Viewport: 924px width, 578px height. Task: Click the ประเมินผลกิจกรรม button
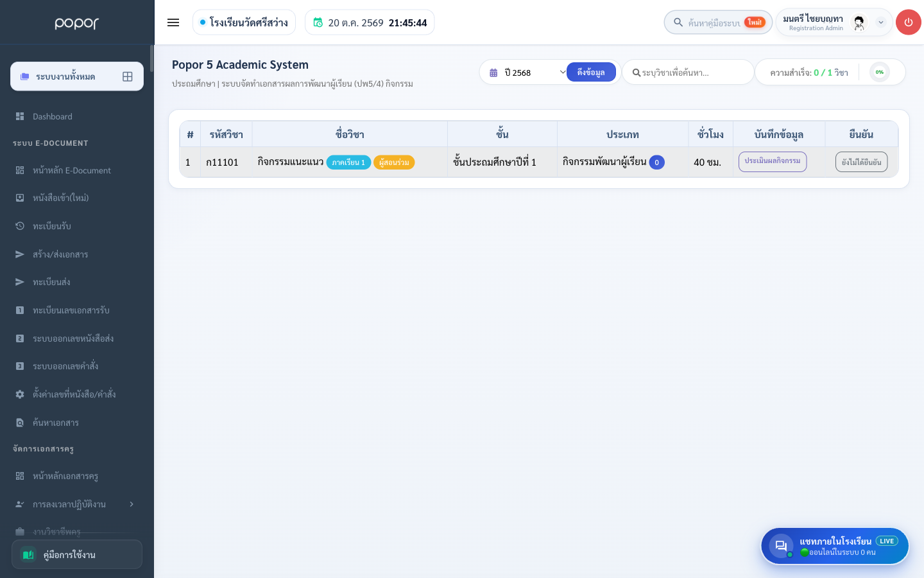click(x=773, y=161)
